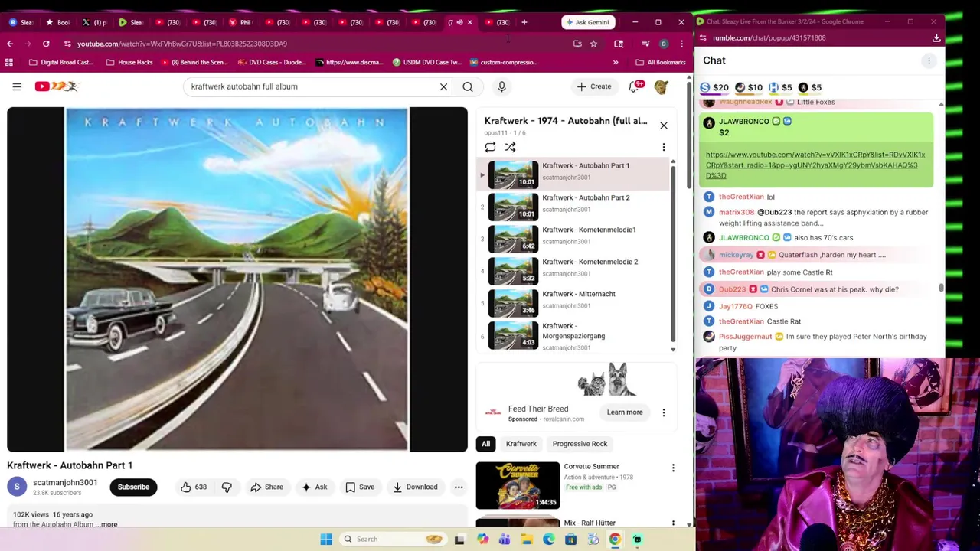Image resolution: width=980 pixels, height=551 pixels.
Task: Open the playlist panel three-dot options
Action: pos(664,147)
